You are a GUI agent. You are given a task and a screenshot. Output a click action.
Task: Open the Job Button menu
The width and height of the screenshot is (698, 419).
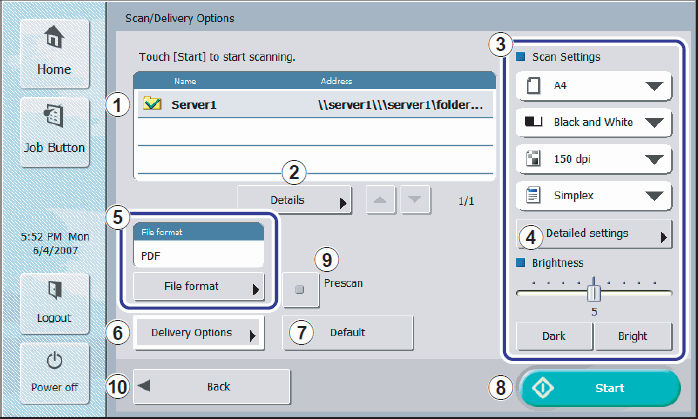point(54,130)
